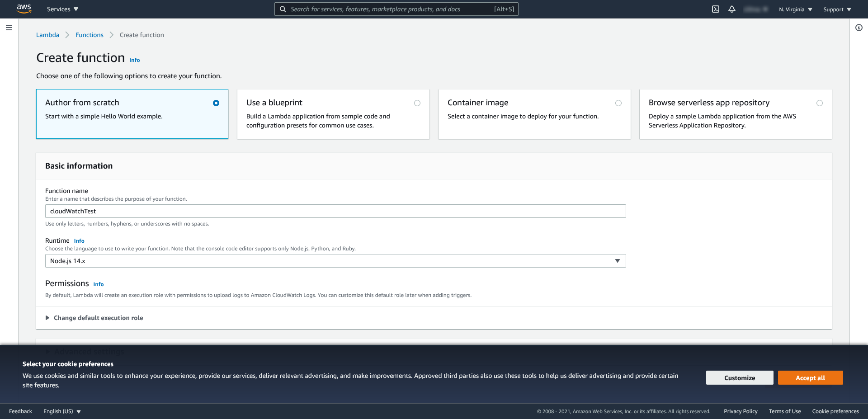Expand Change default execution role
Viewport: 868px width, 419px height.
94,318
